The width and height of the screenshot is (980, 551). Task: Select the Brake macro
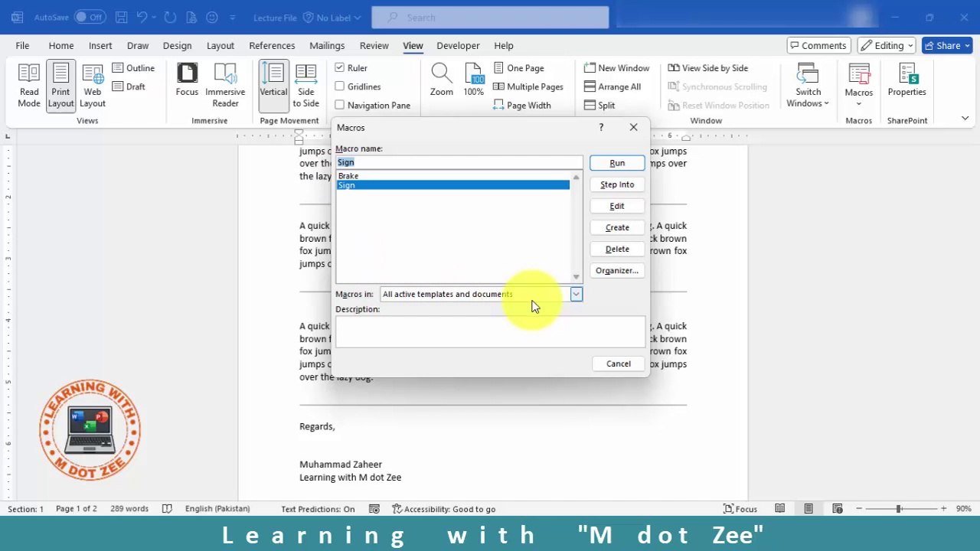coord(452,176)
